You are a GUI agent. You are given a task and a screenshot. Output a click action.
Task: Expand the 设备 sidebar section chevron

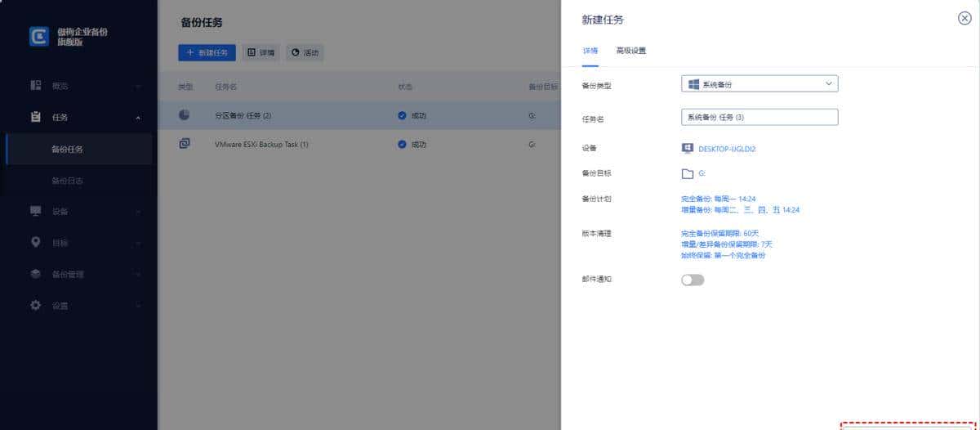pyautogui.click(x=138, y=212)
